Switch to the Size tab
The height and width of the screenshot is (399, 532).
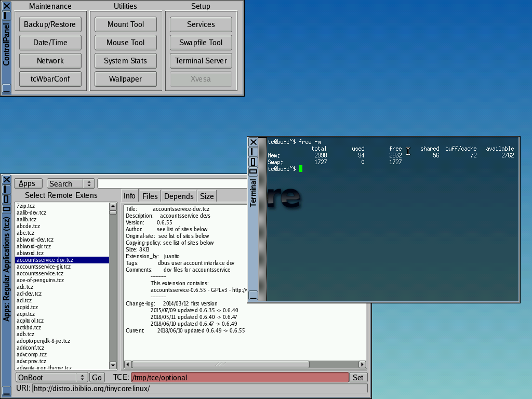tap(207, 196)
